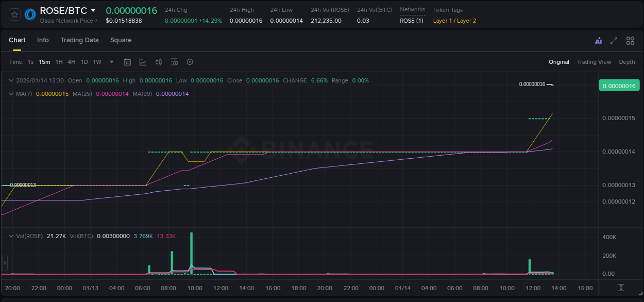The width and height of the screenshot is (644, 302).
Task: Select the Depth chart view
Action: [x=626, y=62]
